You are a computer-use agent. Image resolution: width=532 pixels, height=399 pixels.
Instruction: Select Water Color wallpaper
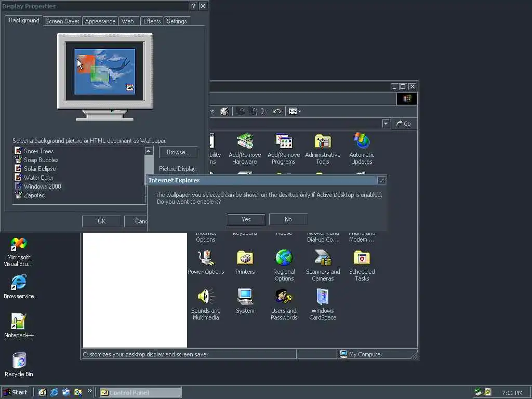pyautogui.click(x=34, y=178)
